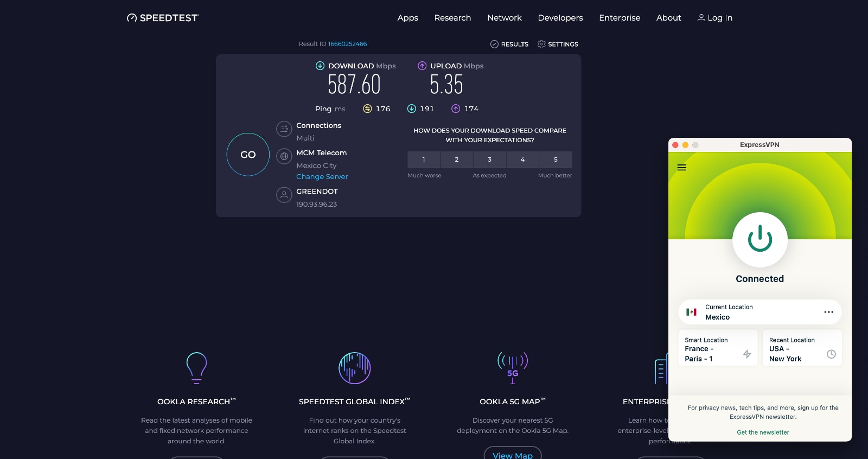Click OOKLA RESEARCH heading
The image size is (868, 459).
click(196, 401)
